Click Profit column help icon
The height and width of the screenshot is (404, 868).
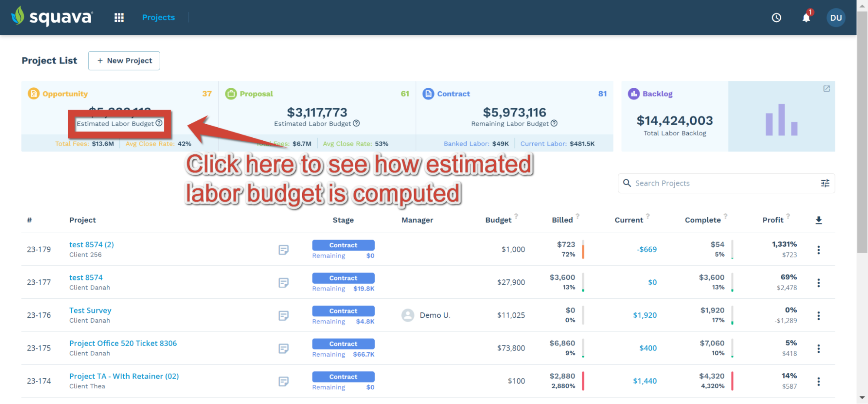click(x=788, y=216)
